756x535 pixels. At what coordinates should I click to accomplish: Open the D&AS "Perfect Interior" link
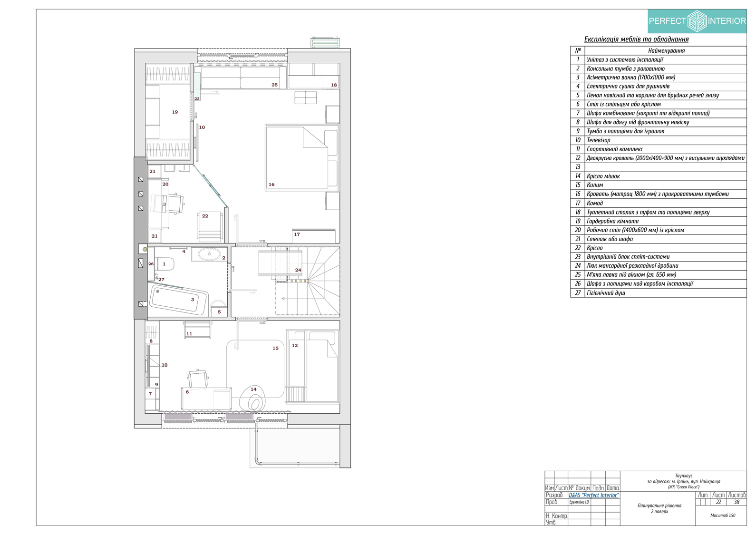(x=593, y=495)
